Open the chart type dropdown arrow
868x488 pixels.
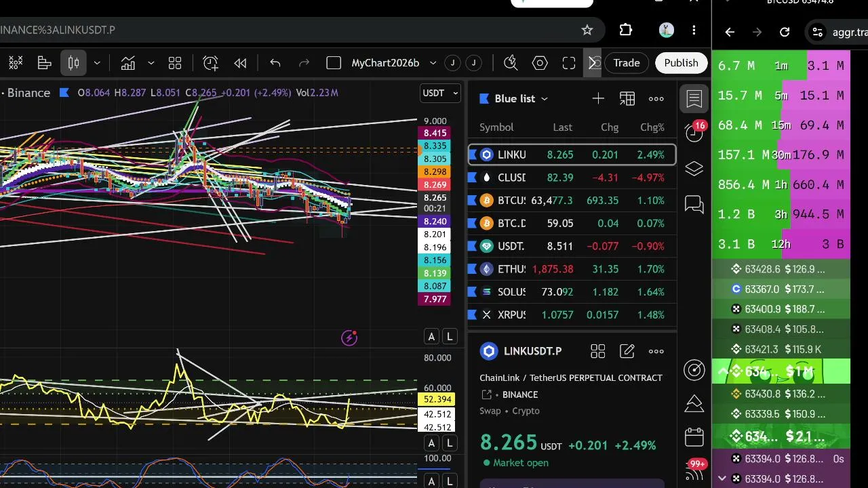click(x=97, y=63)
